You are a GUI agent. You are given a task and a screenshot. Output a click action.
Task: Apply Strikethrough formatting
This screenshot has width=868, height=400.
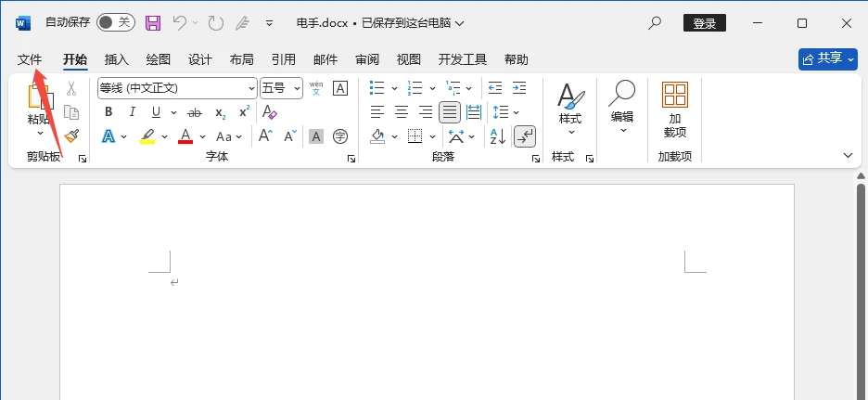(195, 112)
